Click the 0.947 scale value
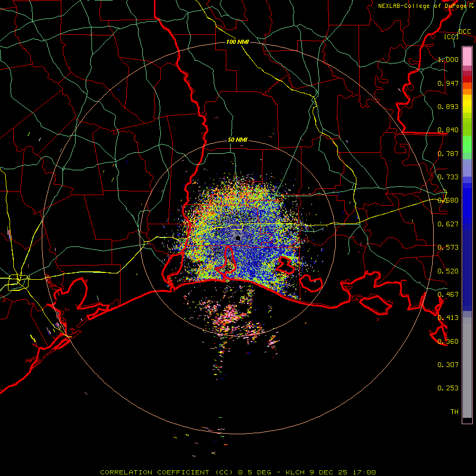 [x=448, y=83]
